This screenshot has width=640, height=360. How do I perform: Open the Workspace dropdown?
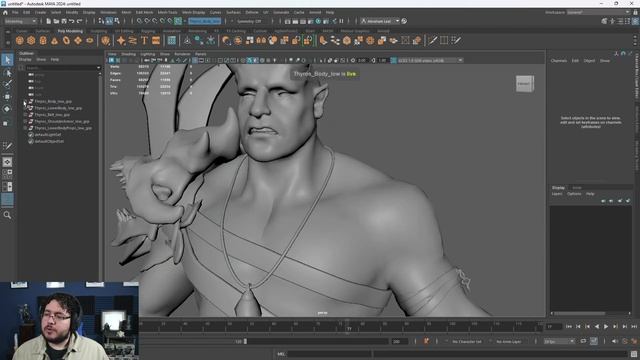(598, 13)
